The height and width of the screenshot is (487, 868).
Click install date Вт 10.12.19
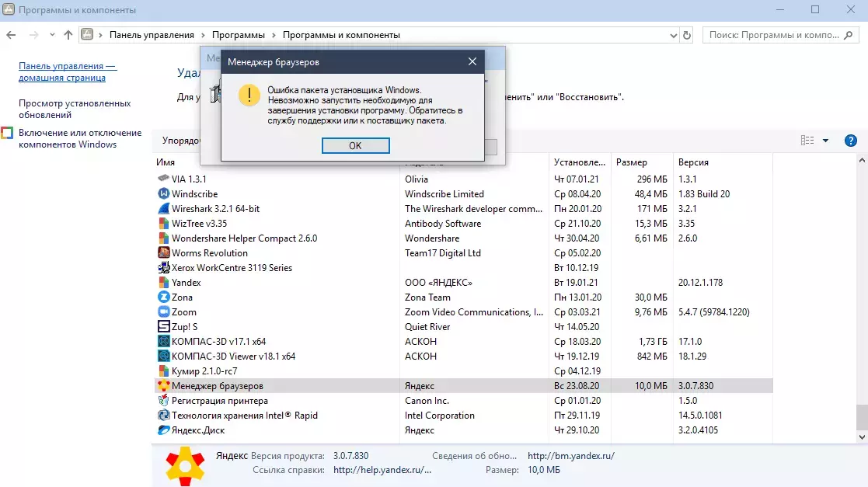577,268
